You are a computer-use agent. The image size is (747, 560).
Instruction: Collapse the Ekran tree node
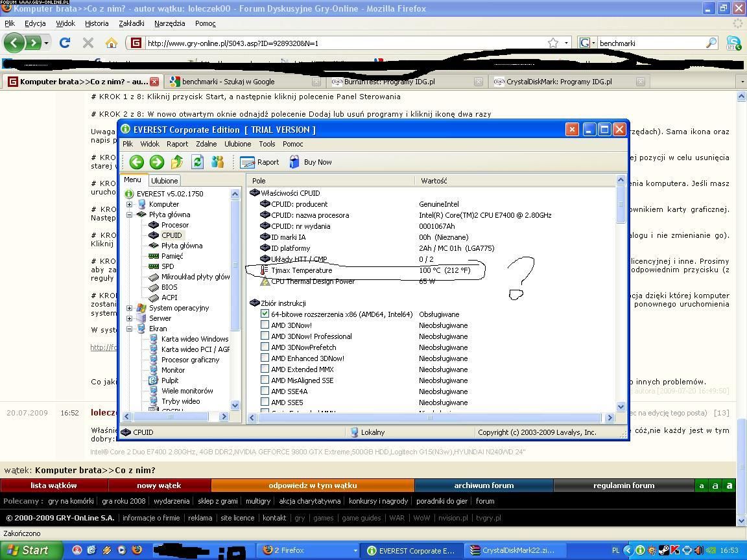pyautogui.click(x=129, y=329)
